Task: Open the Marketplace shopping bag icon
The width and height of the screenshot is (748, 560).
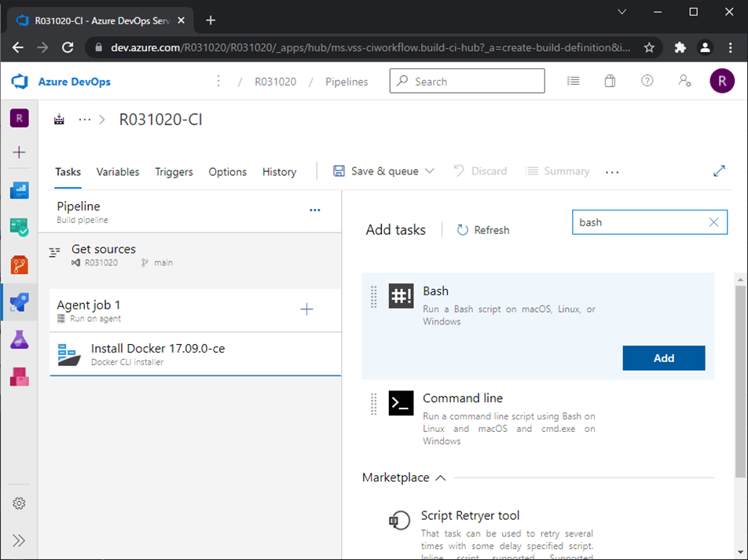Action: [x=610, y=81]
